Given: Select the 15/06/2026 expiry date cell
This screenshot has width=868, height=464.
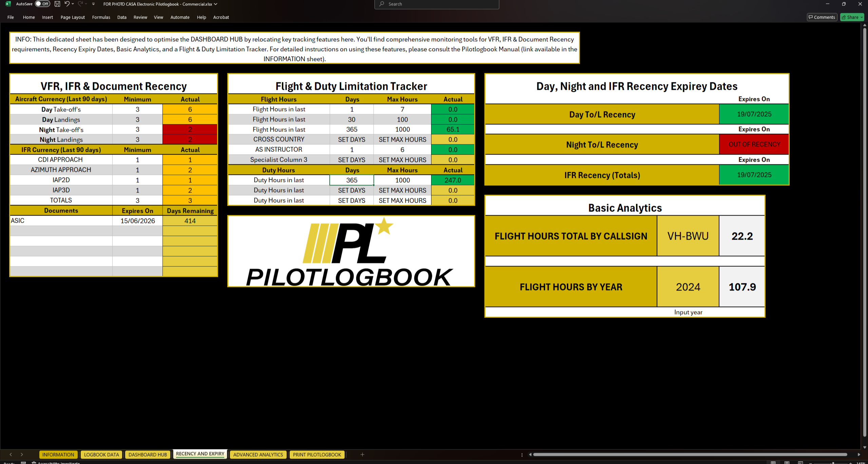Looking at the screenshot, I should (x=137, y=221).
